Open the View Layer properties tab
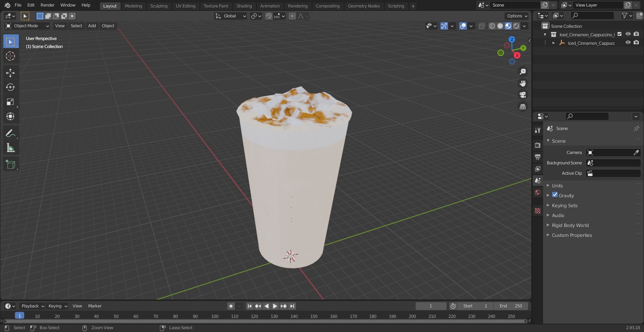This screenshot has width=644, height=332. coord(537,169)
